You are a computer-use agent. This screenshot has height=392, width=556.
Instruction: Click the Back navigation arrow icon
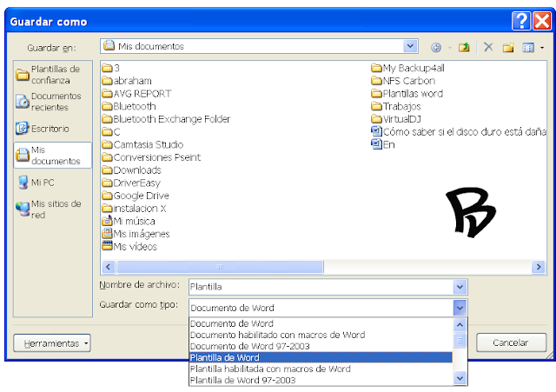click(436, 47)
